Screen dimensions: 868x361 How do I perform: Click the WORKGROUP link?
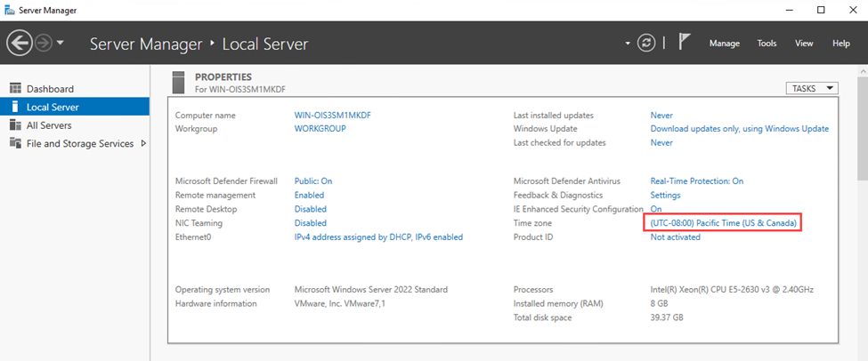coord(320,129)
